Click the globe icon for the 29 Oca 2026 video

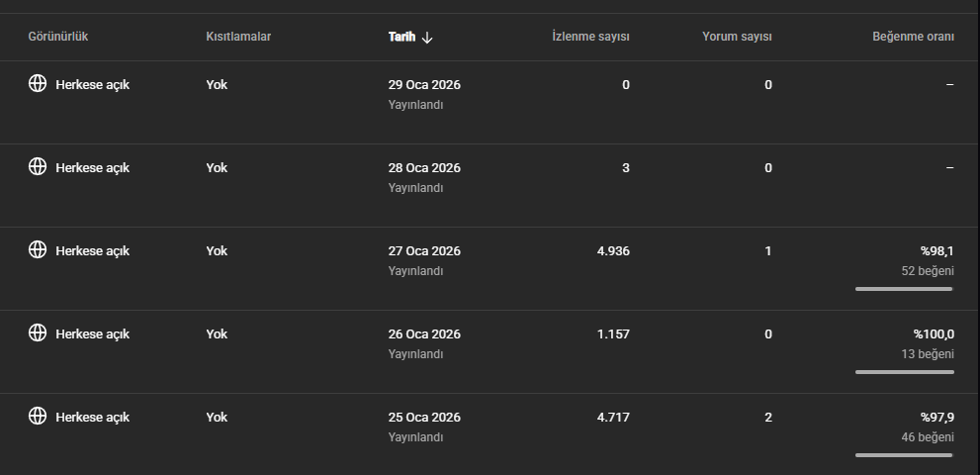[38, 83]
